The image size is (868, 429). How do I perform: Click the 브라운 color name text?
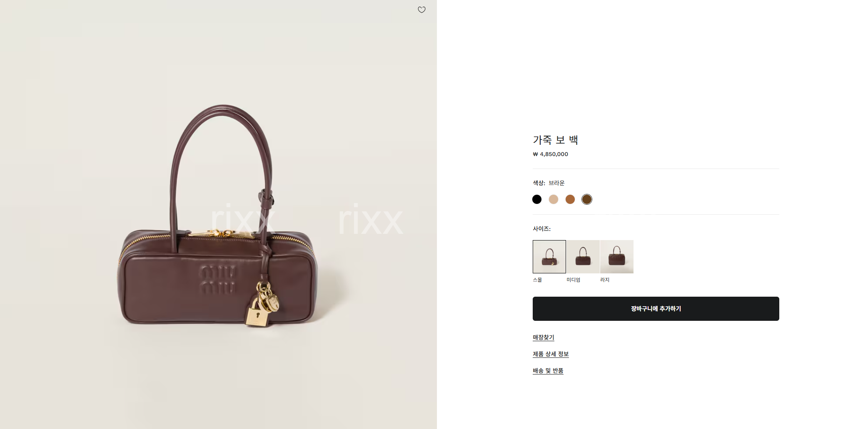tap(556, 183)
